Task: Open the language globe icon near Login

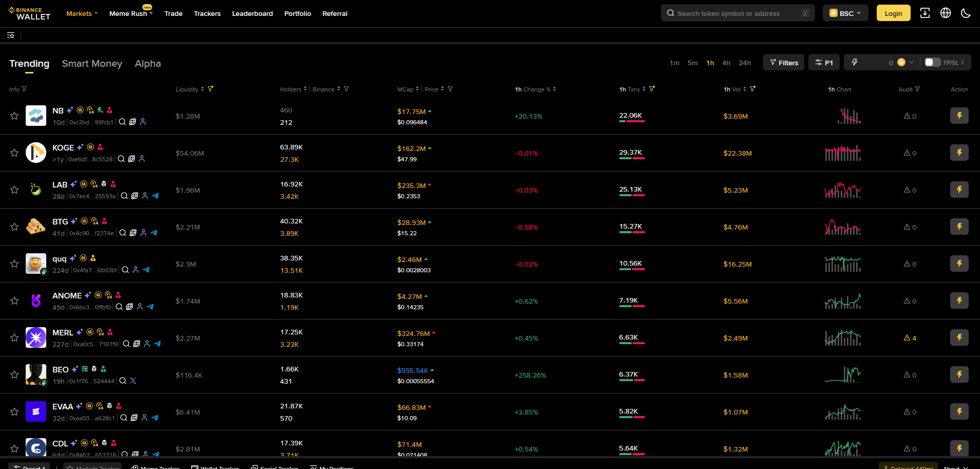Action: (x=946, y=13)
